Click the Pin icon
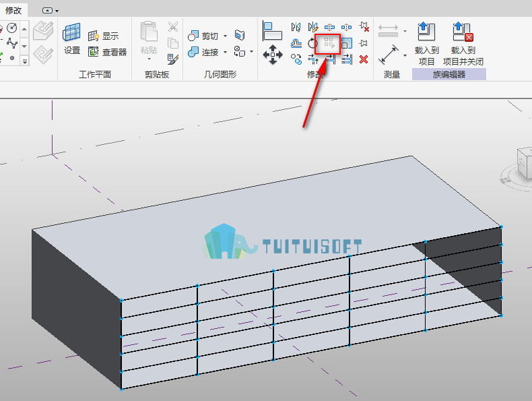 [x=364, y=43]
